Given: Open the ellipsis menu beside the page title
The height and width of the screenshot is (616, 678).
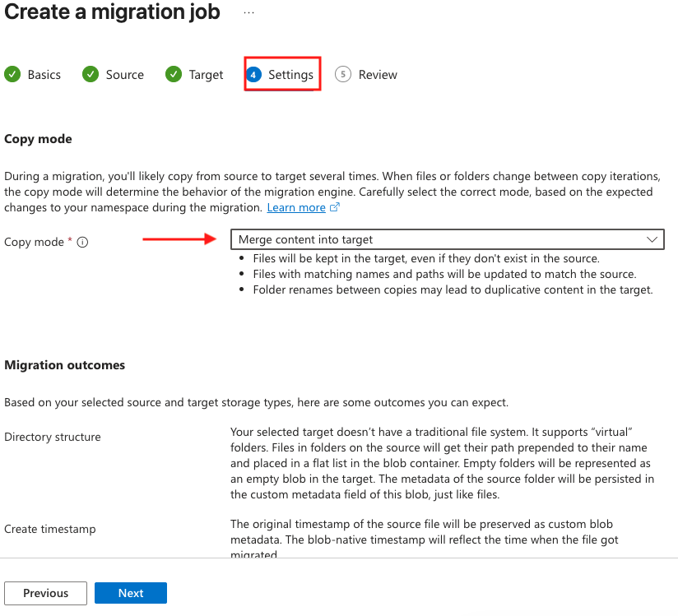Looking at the screenshot, I should [248, 13].
